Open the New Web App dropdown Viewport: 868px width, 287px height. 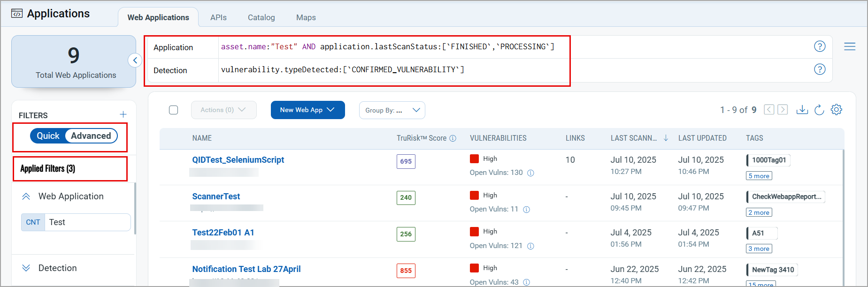(x=307, y=110)
